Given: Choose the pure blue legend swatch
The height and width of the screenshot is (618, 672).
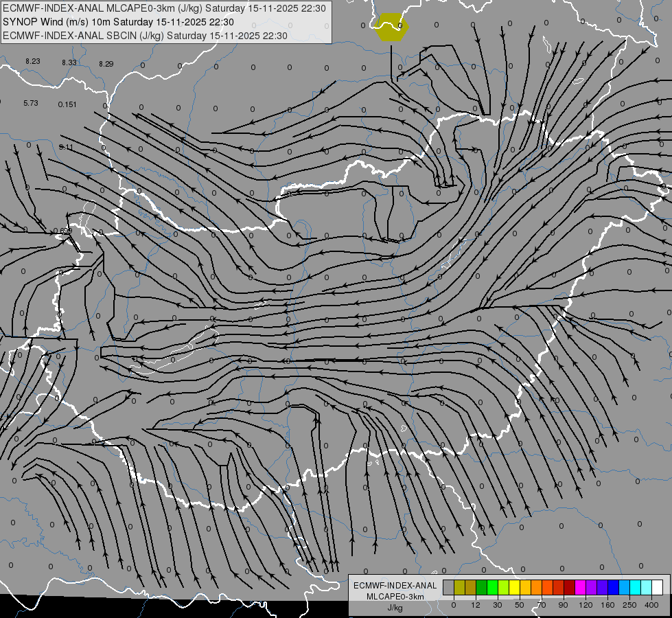Looking at the screenshot, I should point(613,587).
